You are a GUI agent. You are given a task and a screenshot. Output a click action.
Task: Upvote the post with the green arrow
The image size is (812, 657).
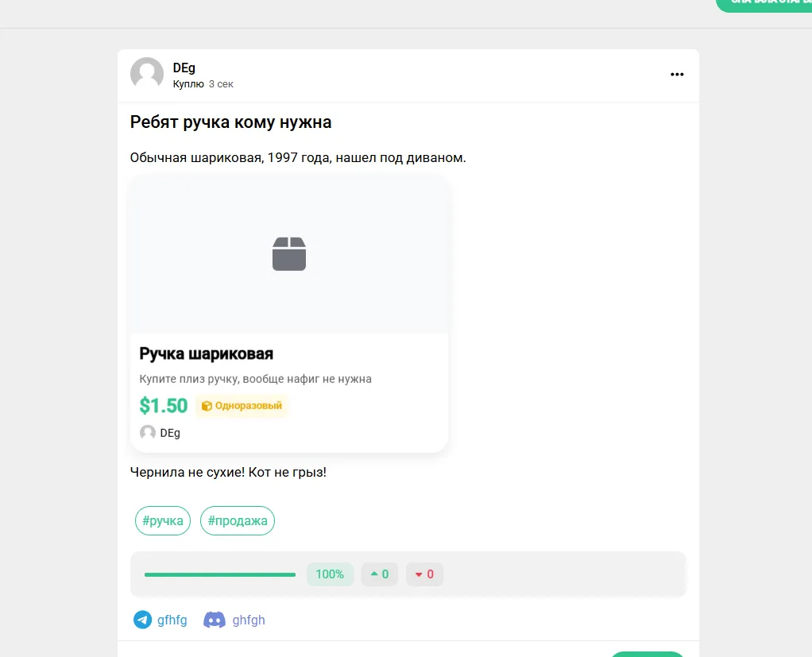tap(380, 574)
